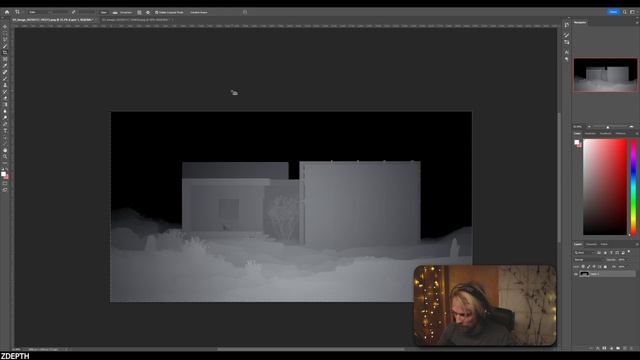
Task: Toggle layer filtering switch
Action: (x=629, y=251)
